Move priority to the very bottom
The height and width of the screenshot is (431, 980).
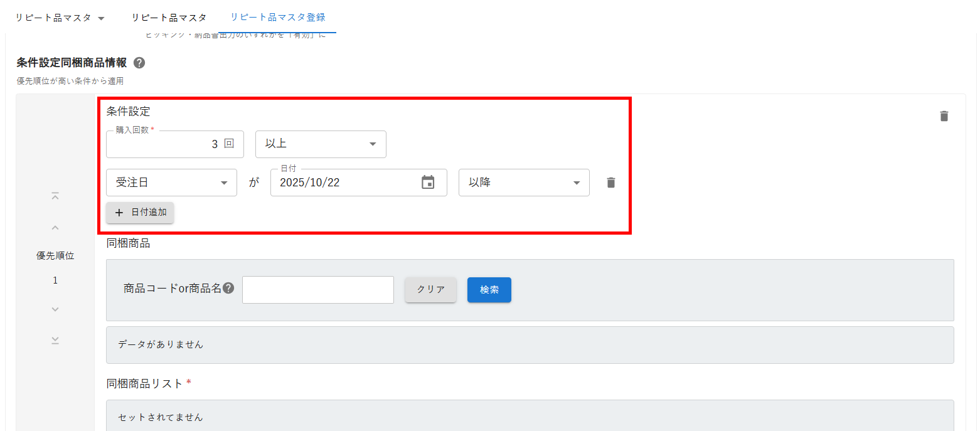click(x=55, y=340)
